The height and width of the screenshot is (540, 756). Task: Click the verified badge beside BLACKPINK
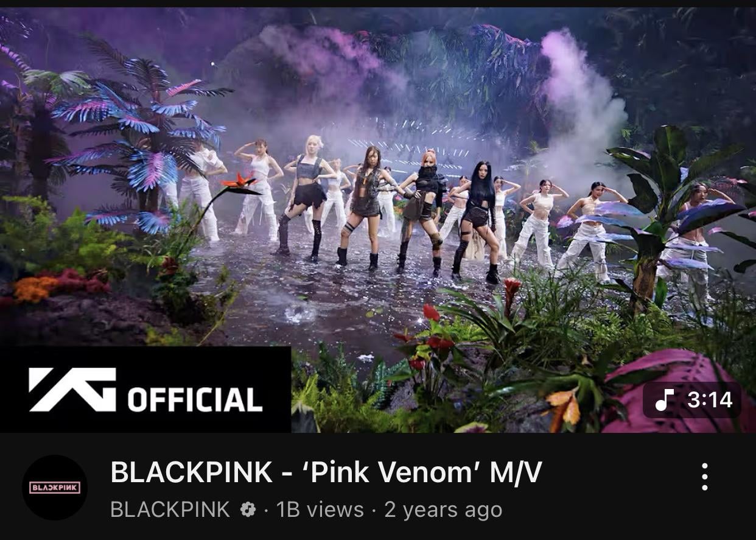pos(248,509)
